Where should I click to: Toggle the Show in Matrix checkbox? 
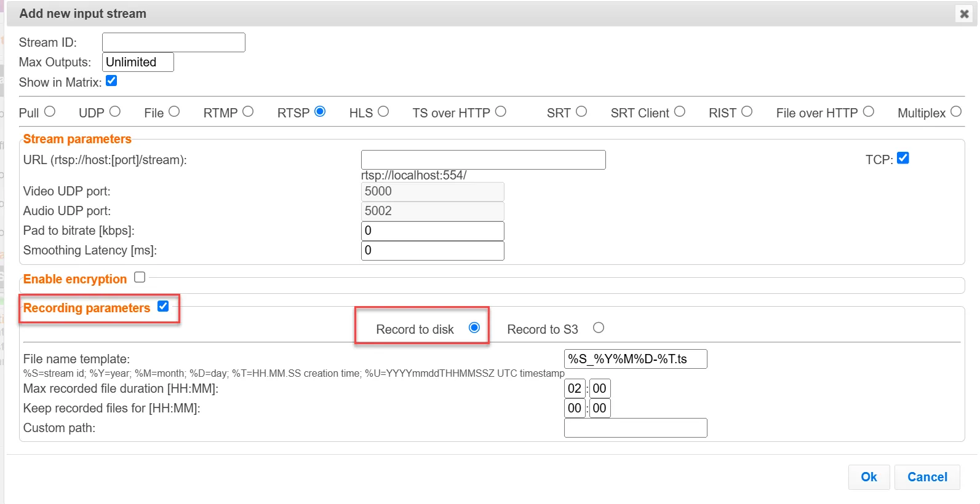pos(111,81)
